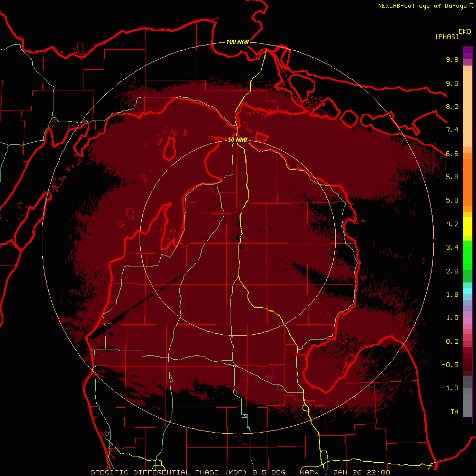Click the 1.8 scale value
476x476 pixels.
452,295
